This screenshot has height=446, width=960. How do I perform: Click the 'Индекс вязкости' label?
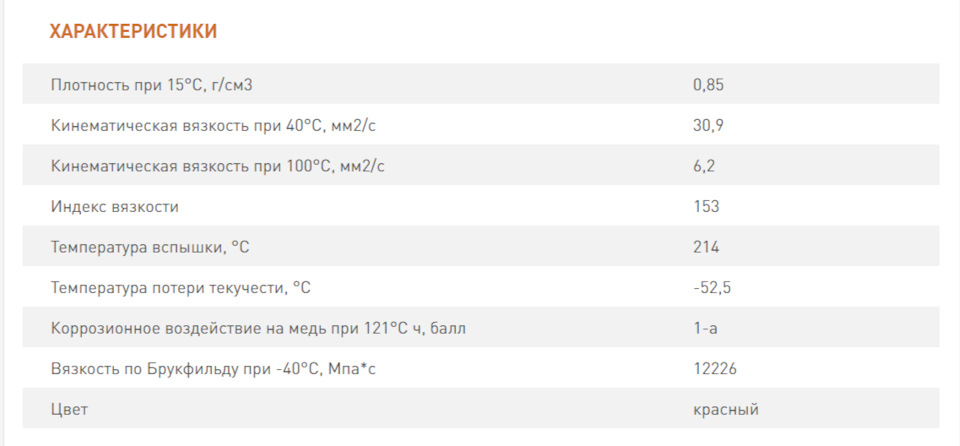115,207
